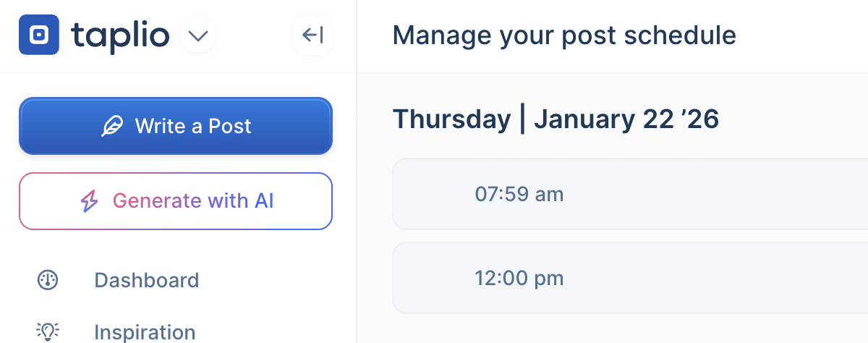
Task: Click the "12:00 pm" time label
Action: (x=519, y=278)
